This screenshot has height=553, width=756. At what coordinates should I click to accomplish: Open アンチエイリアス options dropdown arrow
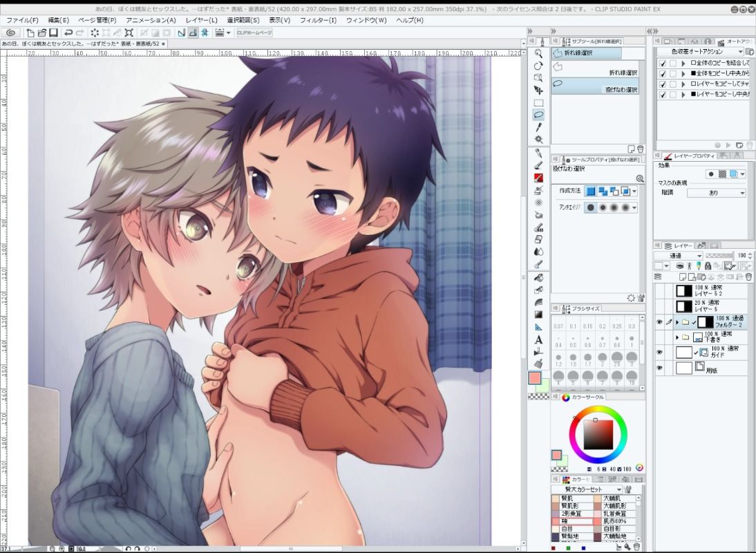(634, 208)
